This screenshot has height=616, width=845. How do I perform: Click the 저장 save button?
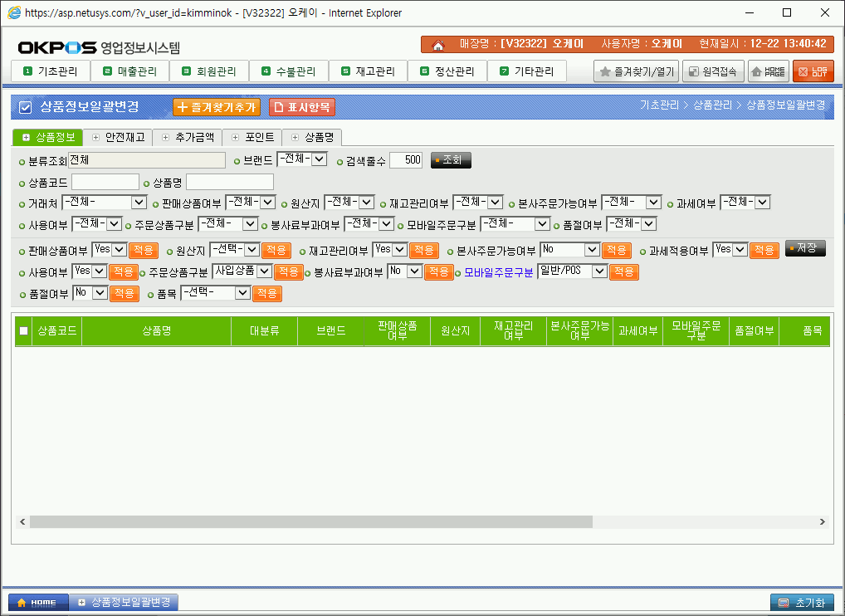tap(805, 248)
